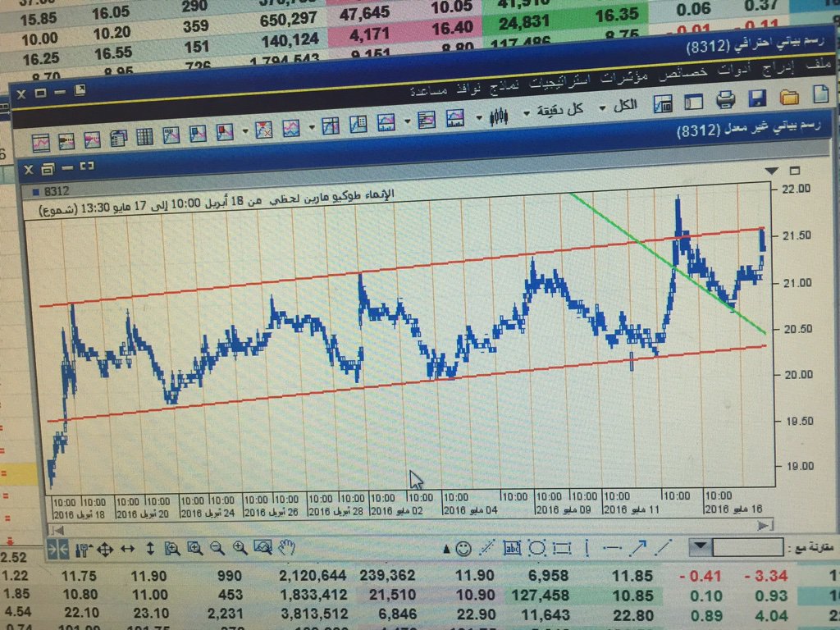Click the delete chart red X icon
Screen dimensions: 840x630
(x=263, y=130)
